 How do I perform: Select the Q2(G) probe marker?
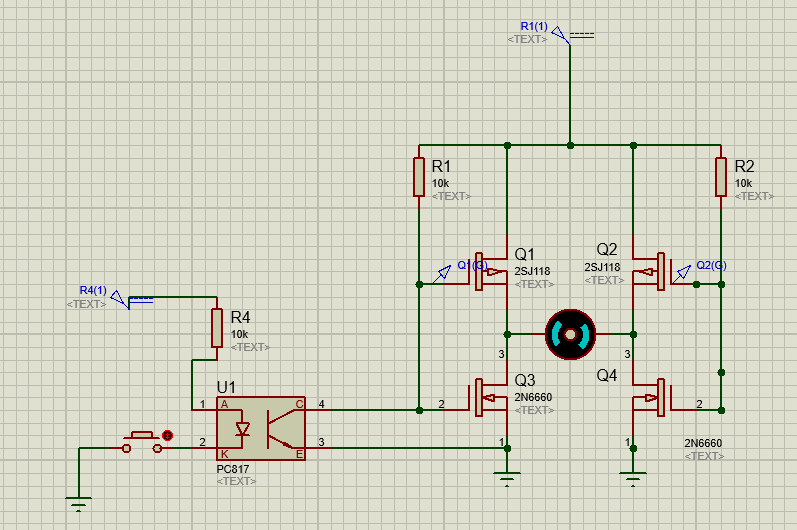click(681, 274)
